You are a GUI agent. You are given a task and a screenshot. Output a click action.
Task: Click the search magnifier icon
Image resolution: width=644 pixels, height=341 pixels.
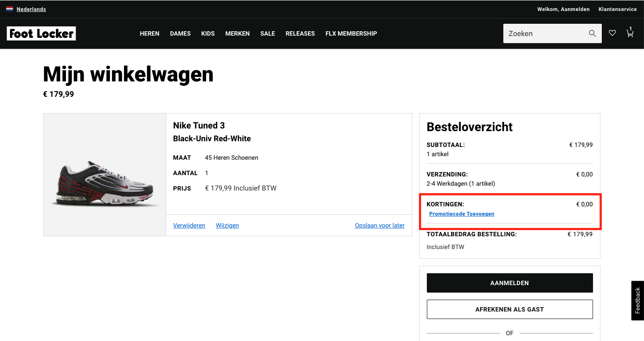[x=593, y=33]
